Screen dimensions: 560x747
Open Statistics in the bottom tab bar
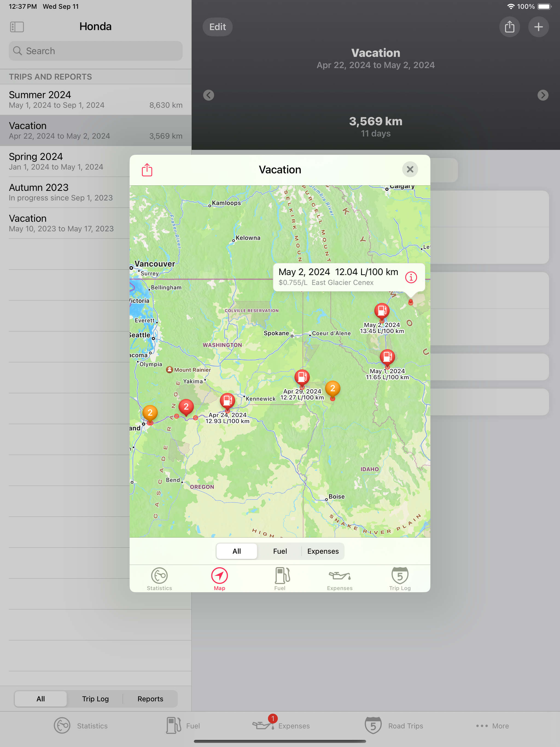[x=81, y=726]
